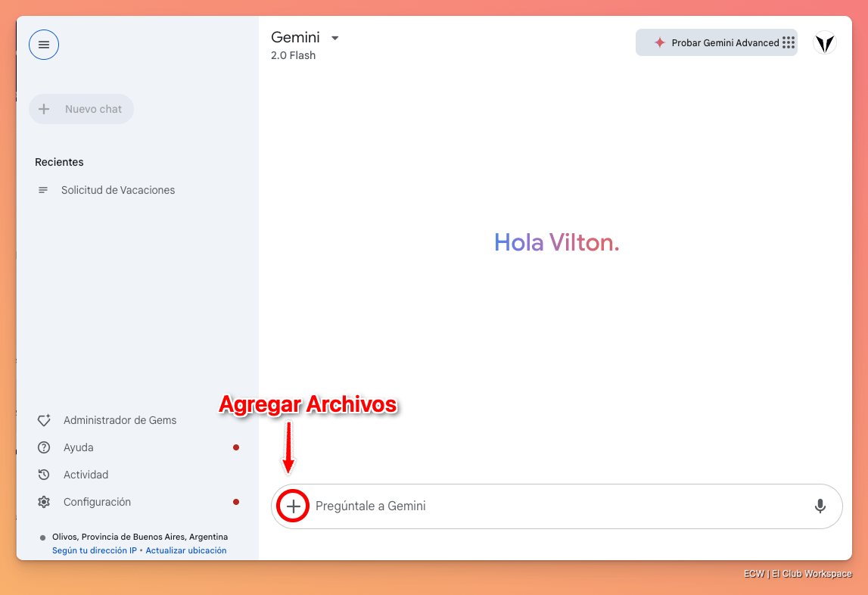Open Configuración settings

pos(97,502)
